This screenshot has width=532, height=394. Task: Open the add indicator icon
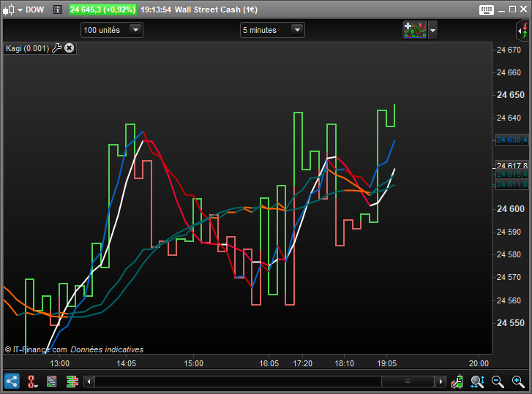[415, 30]
